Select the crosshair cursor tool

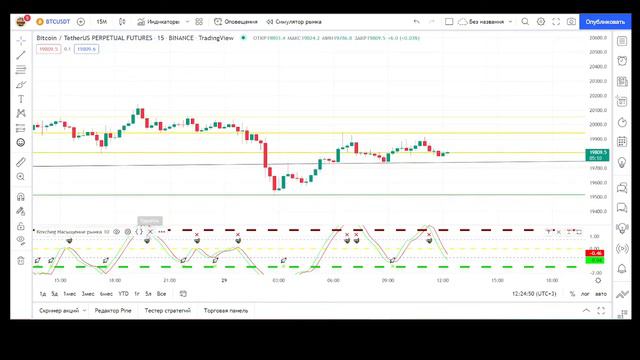(x=21, y=40)
